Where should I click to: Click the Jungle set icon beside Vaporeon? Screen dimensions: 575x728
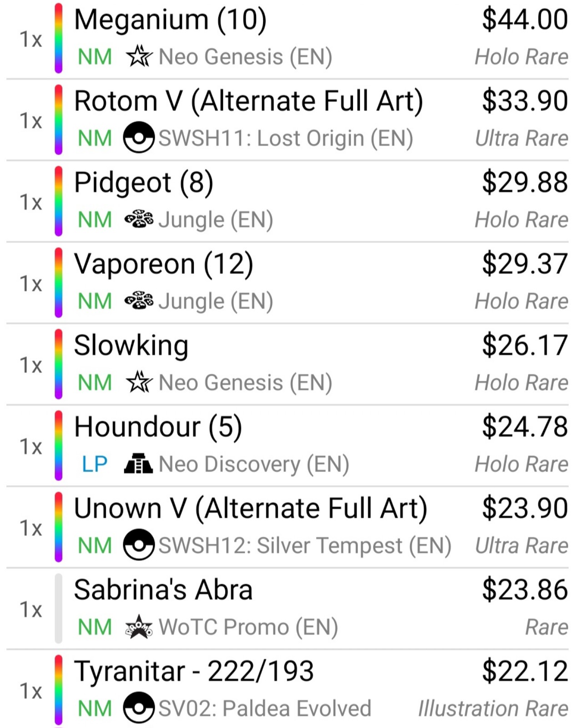tap(139, 301)
